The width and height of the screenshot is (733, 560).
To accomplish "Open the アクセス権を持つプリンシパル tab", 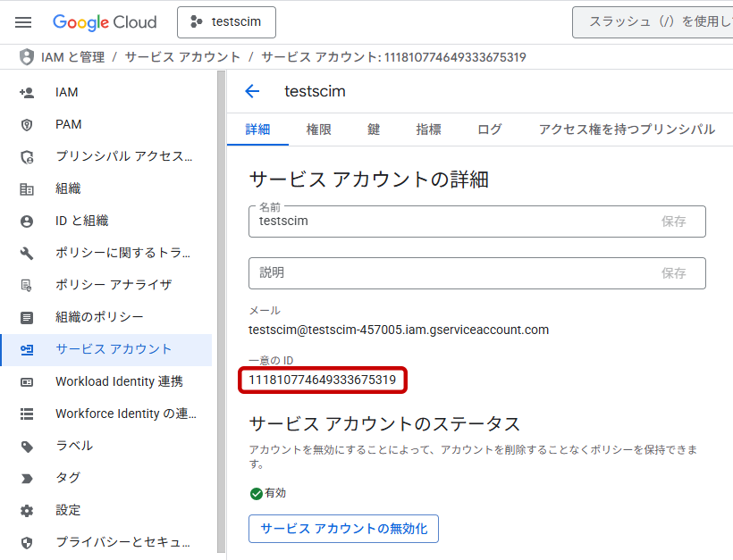I will [x=627, y=130].
